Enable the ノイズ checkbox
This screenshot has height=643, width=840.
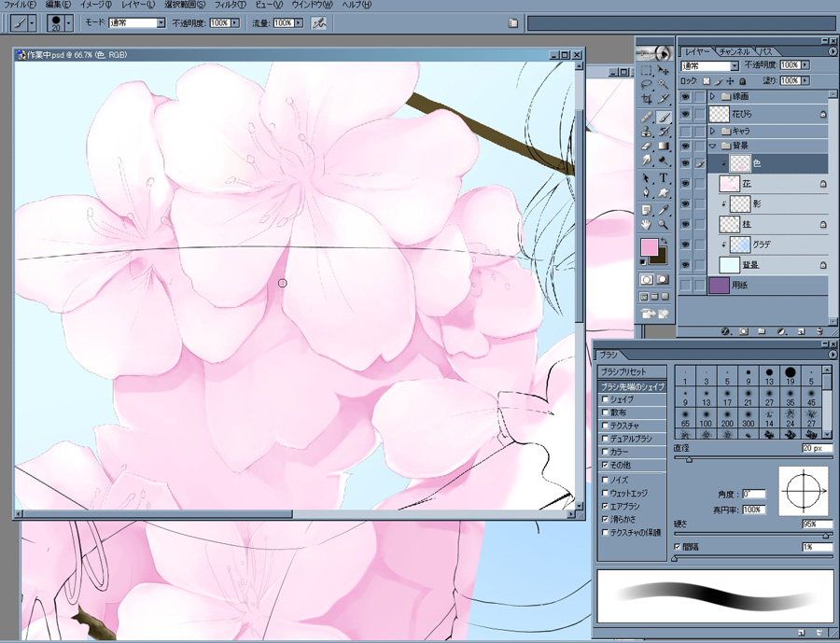[606, 480]
